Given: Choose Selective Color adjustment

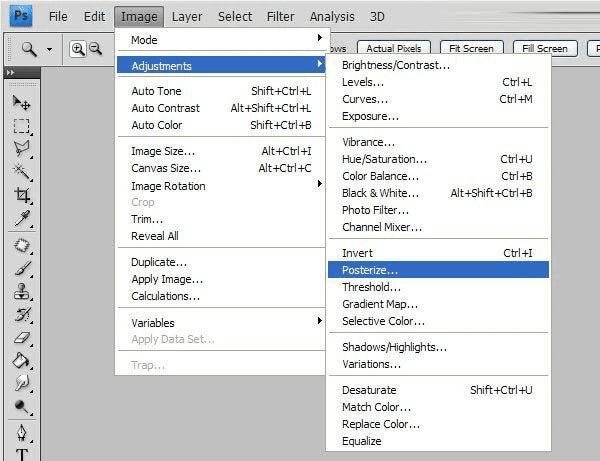Looking at the screenshot, I should pyautogui.click(x=438, y=321).
